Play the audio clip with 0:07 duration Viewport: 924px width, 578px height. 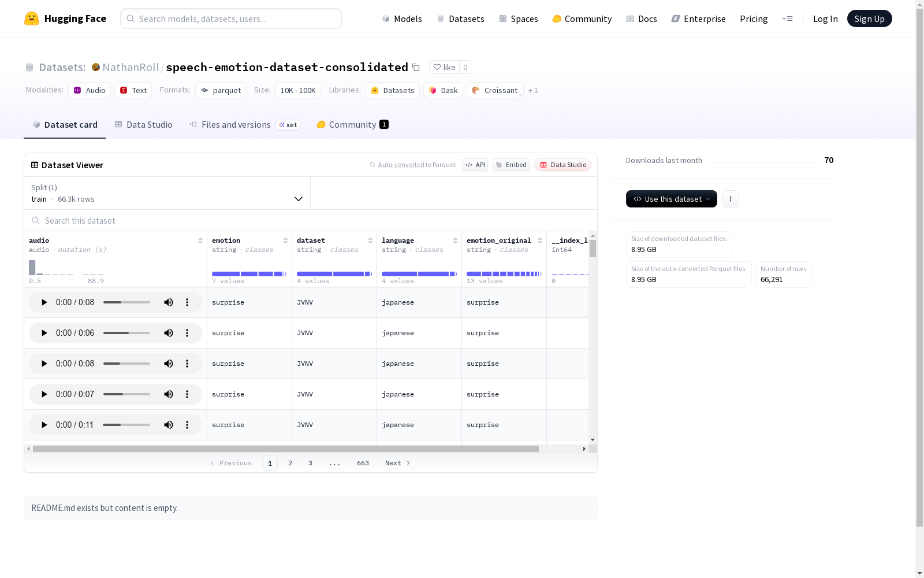44,394
